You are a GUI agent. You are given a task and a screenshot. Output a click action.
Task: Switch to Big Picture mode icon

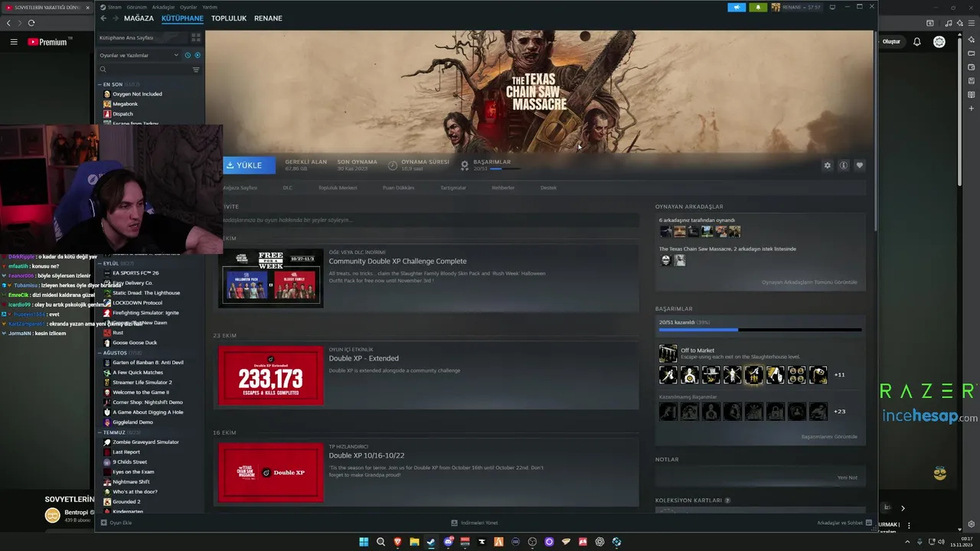pos(832,7)
